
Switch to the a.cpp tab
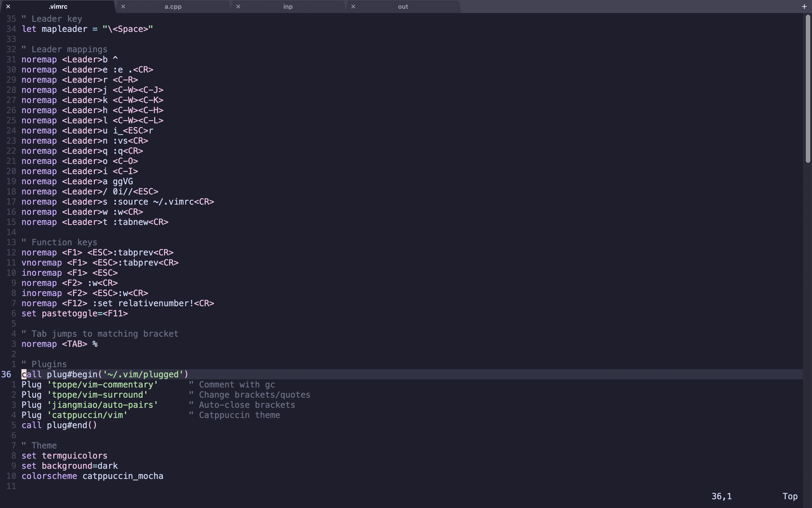tap(173, 6)
